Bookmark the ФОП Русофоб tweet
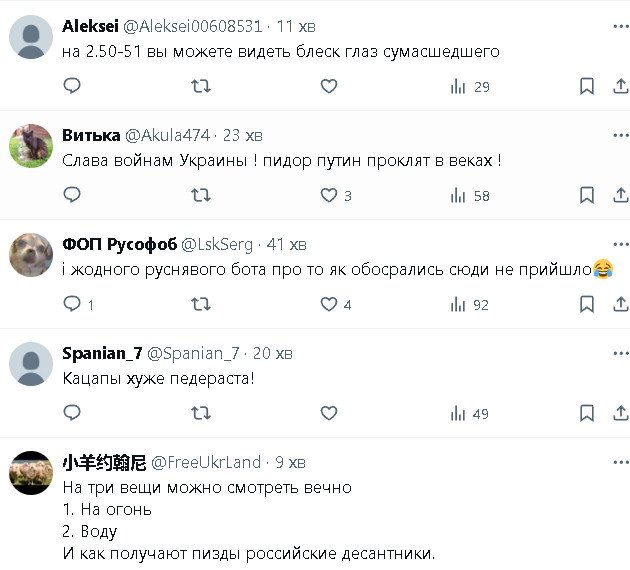630x570 pixels. 587,305
